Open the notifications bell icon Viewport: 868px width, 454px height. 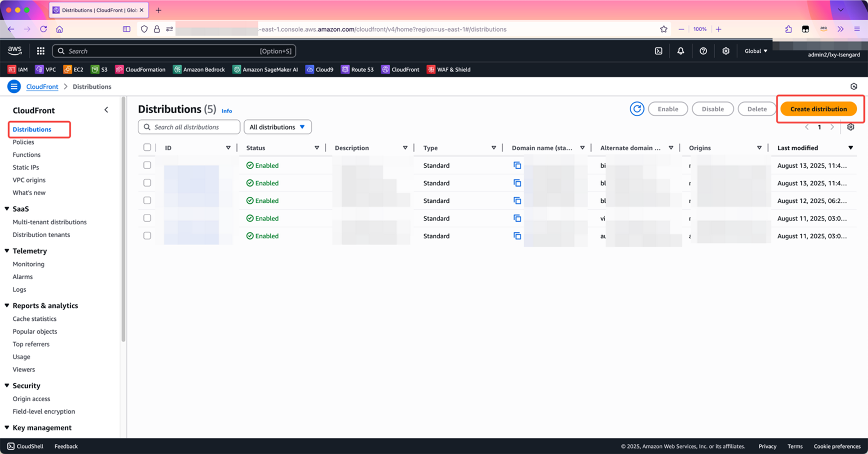(680, 51)
